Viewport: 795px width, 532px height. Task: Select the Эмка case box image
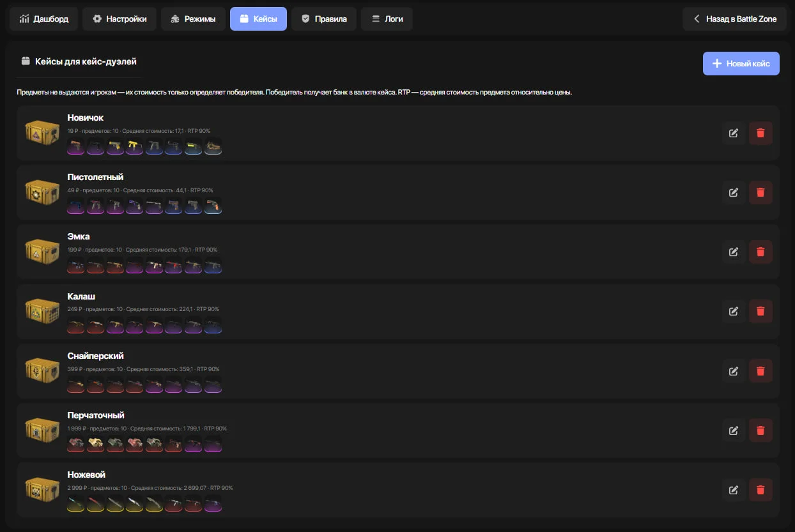point(42,252)
